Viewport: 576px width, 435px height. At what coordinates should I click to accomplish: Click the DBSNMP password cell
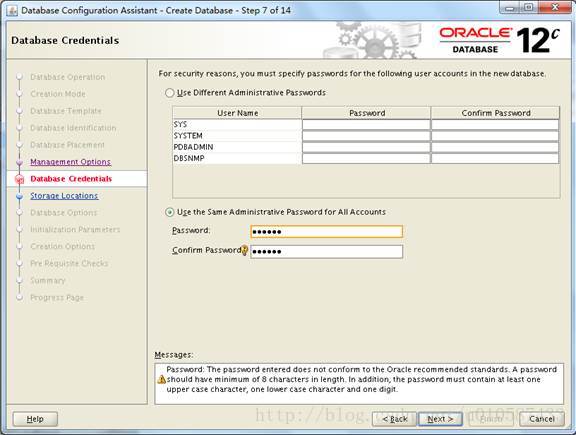366,159
